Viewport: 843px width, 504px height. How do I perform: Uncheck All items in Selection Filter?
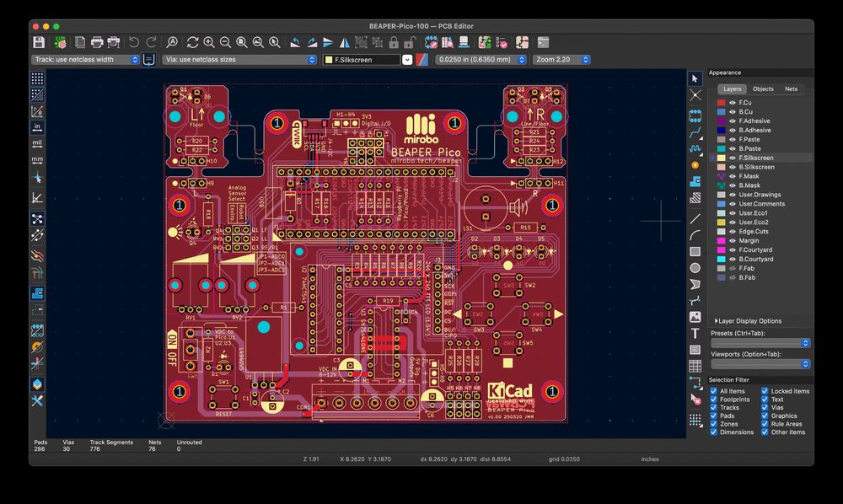(713, 391)
